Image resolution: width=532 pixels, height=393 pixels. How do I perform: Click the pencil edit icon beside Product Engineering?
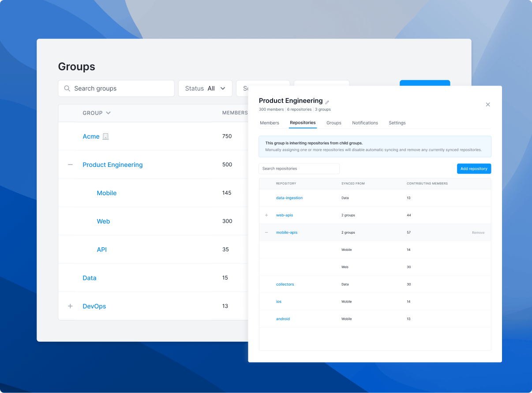click(327, 102)
